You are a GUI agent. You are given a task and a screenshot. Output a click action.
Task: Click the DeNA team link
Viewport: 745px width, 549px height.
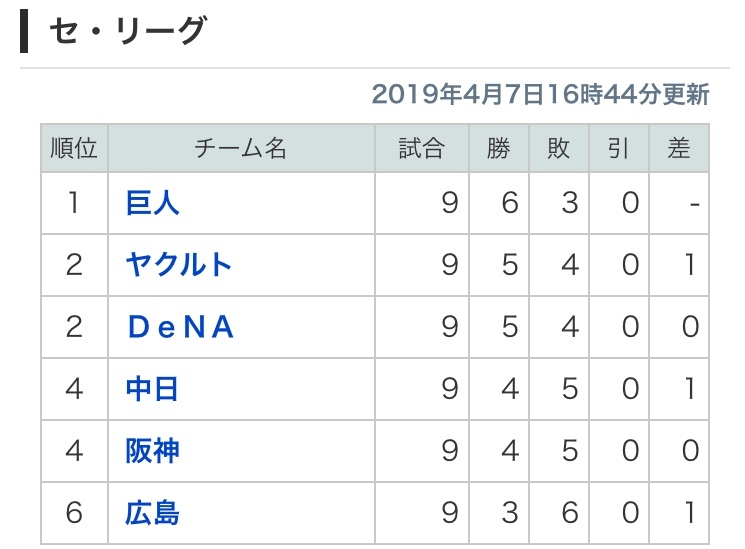tap(180, 327)
